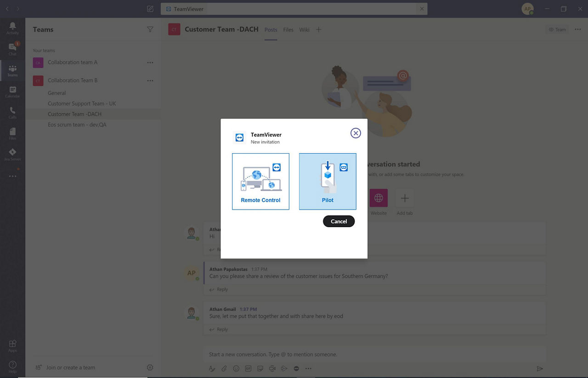Select Collaboration Team B
Image resolution: width=588 pixels, height=378 pixels.
73,80
